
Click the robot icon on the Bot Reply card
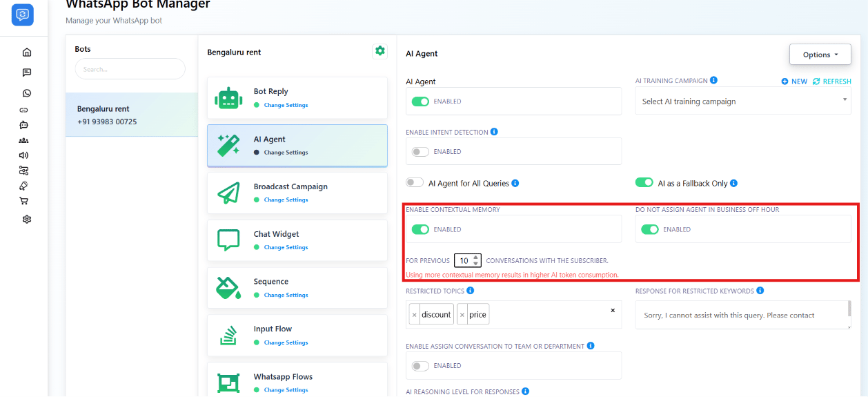pyautogui.click(x=228, y=98)
